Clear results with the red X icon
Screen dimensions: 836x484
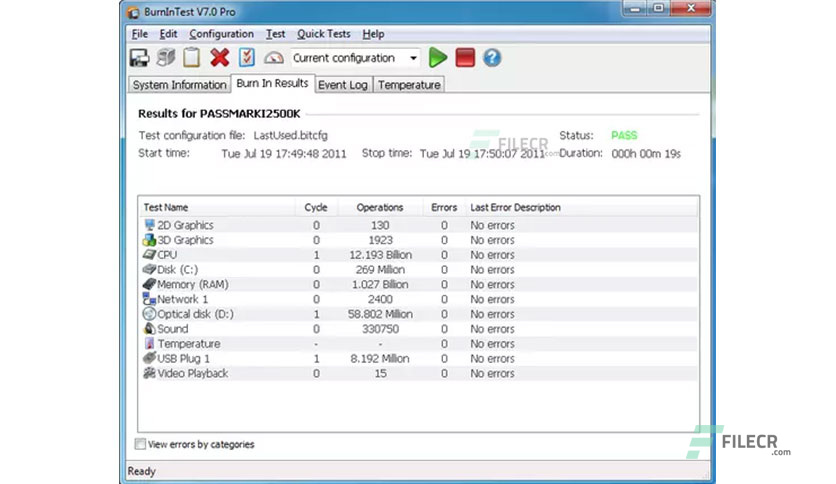219,58
